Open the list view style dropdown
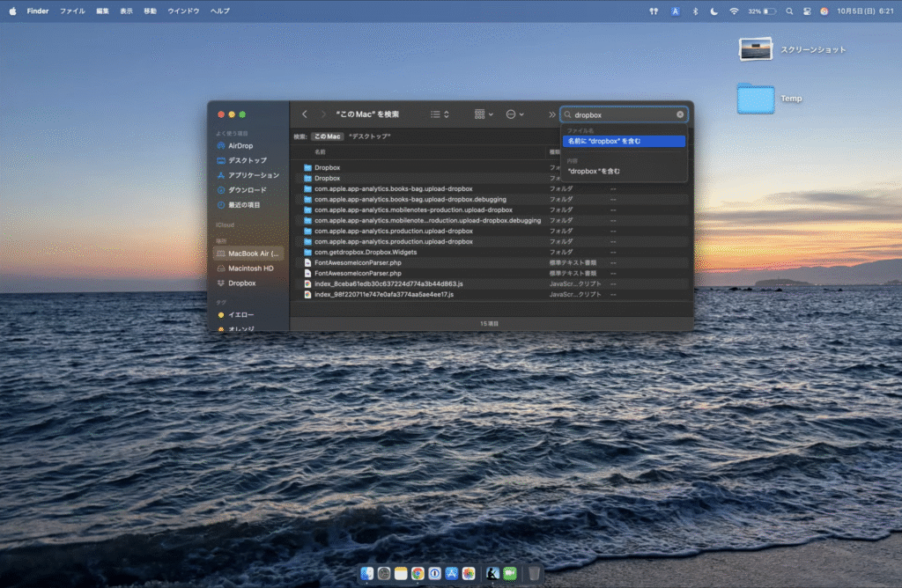This screenshot has height=588, width=902. [440, 114]
